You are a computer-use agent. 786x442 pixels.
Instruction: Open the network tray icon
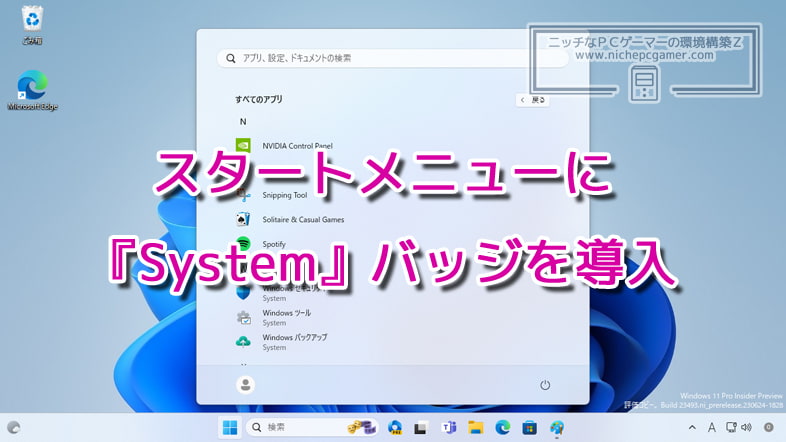click(x=731, y=427)
